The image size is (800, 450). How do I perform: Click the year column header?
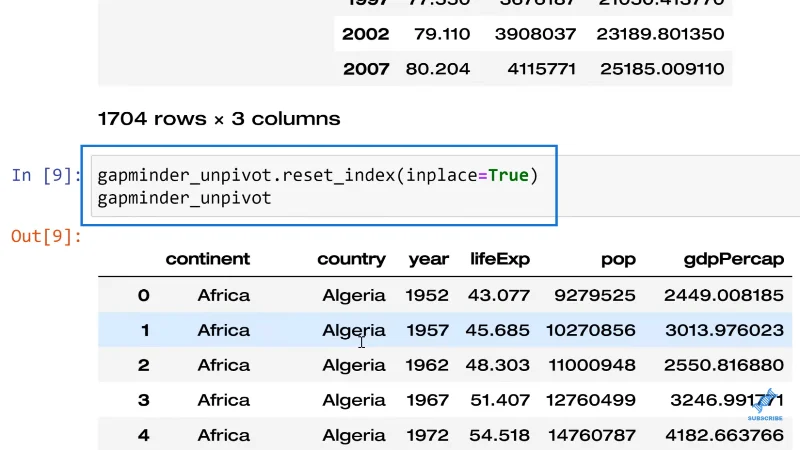[x=429, y=259]
